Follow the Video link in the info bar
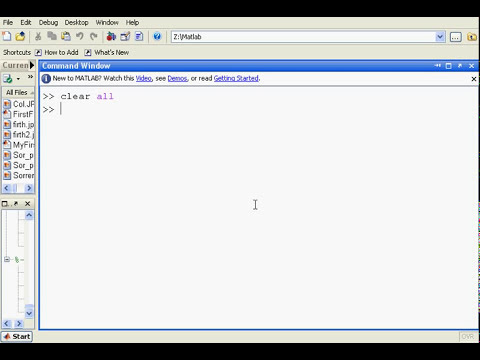Screen dimensions: 480x360 [x=144, y=78]
